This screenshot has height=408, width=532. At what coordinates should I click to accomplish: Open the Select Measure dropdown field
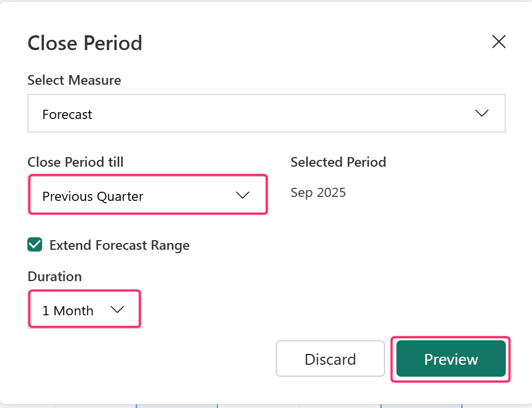[x=266, y=114]
